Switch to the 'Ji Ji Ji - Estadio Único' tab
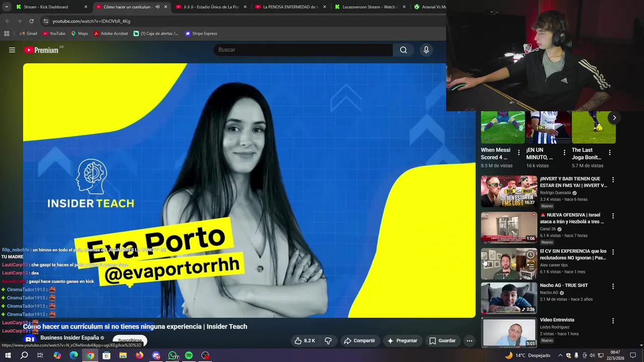The width and height of the screenshot is (644, 362). 211,7
